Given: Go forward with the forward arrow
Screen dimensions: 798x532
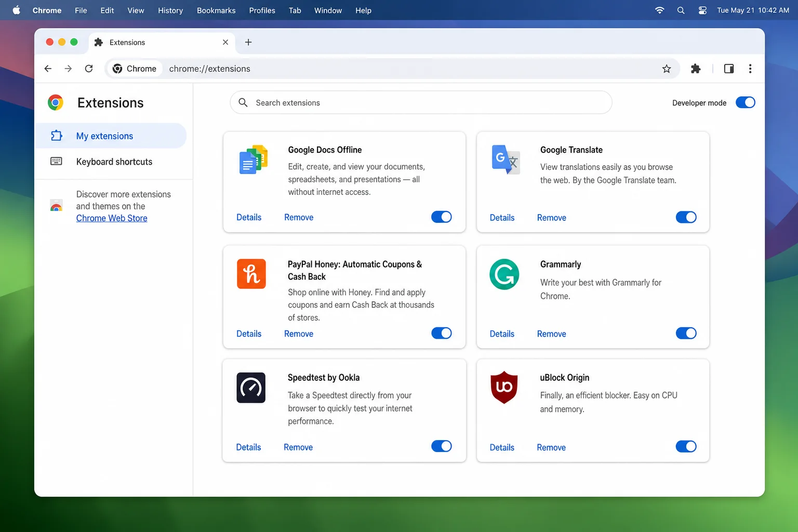Looking at the screenshot, I should coord(68,69).
